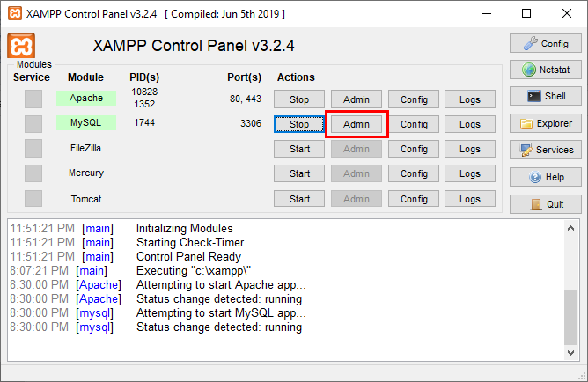The image size is (588, 382).
Task: Click the Mercury module label
Action: point(86,173)
